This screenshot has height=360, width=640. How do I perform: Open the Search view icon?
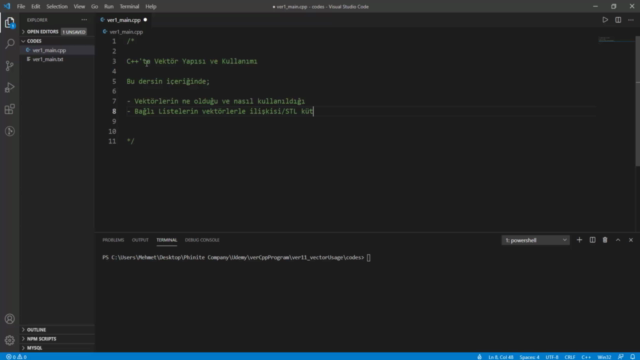(x=9, y=44)
